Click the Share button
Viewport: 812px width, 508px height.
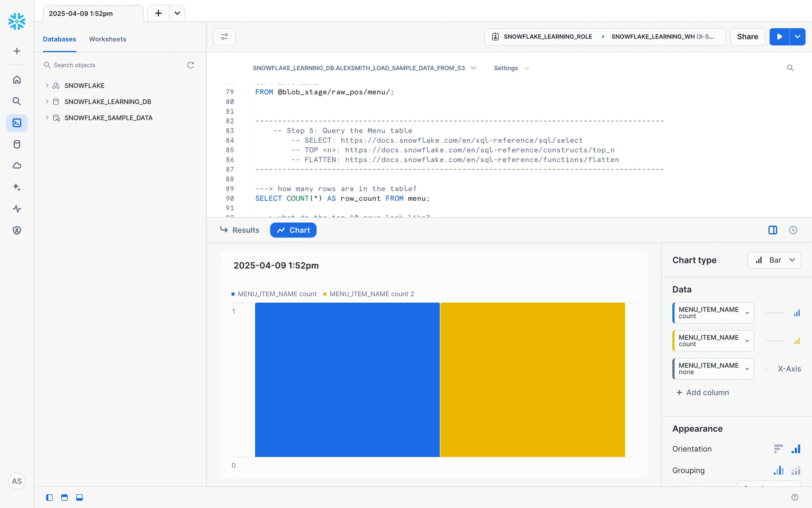tap(747, 36)
